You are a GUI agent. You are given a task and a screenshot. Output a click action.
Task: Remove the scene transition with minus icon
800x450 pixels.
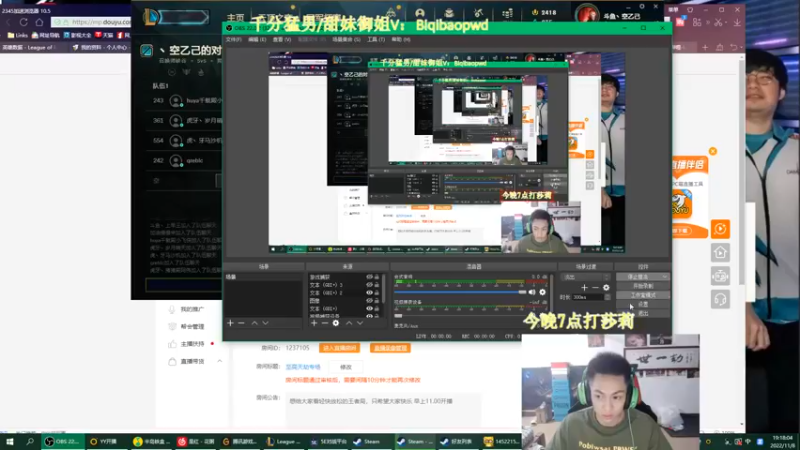coord(595,288)
